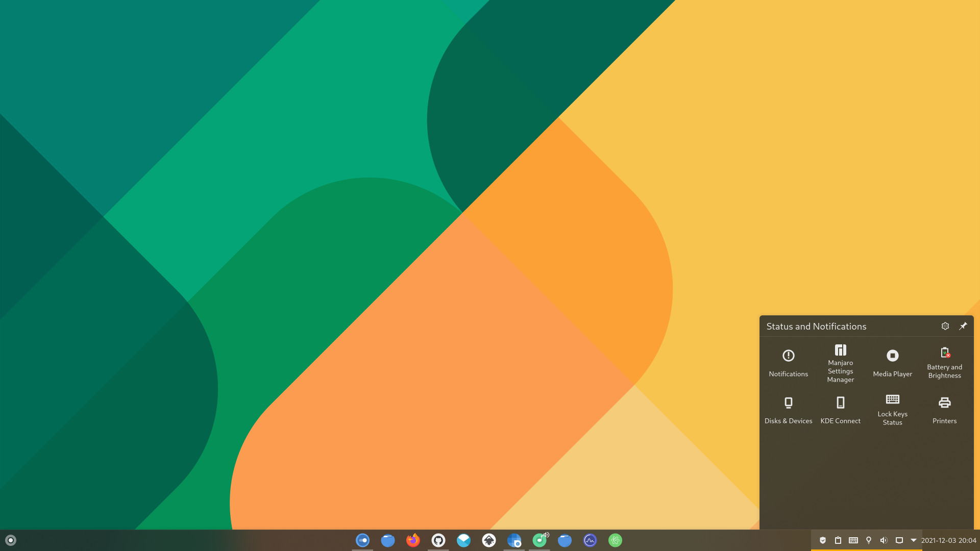This screenshot has width=980, height=551.
Task: Collapse hidden tray icons with the arrow
Action: (914, 540)
